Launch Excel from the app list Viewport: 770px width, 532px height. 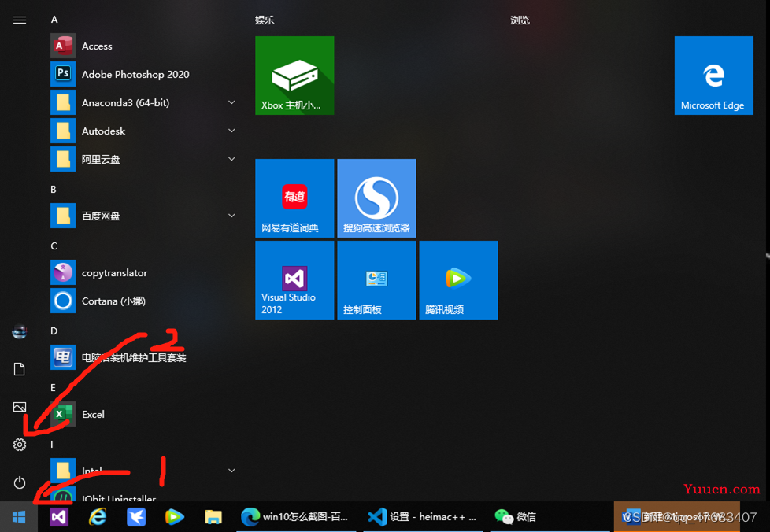(143, 414)
